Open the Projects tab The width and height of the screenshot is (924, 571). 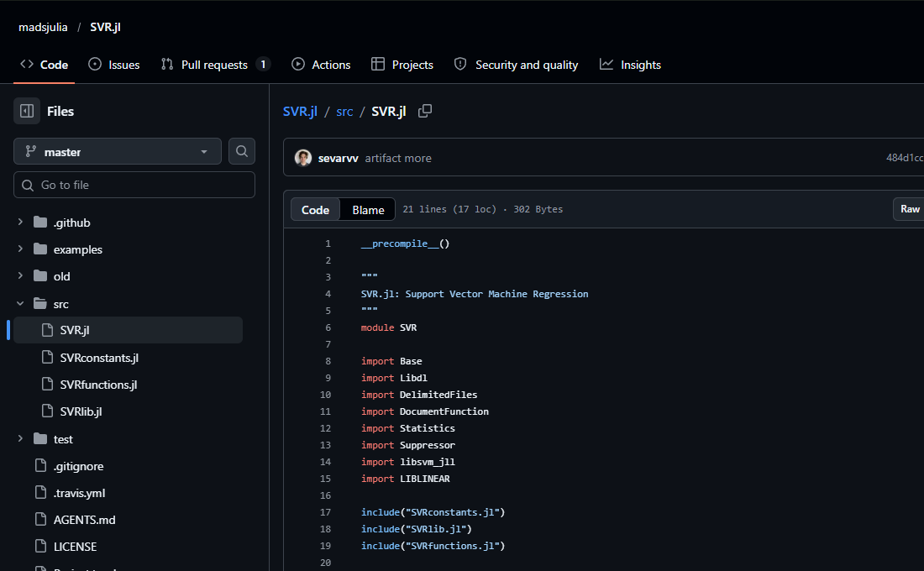402,65
